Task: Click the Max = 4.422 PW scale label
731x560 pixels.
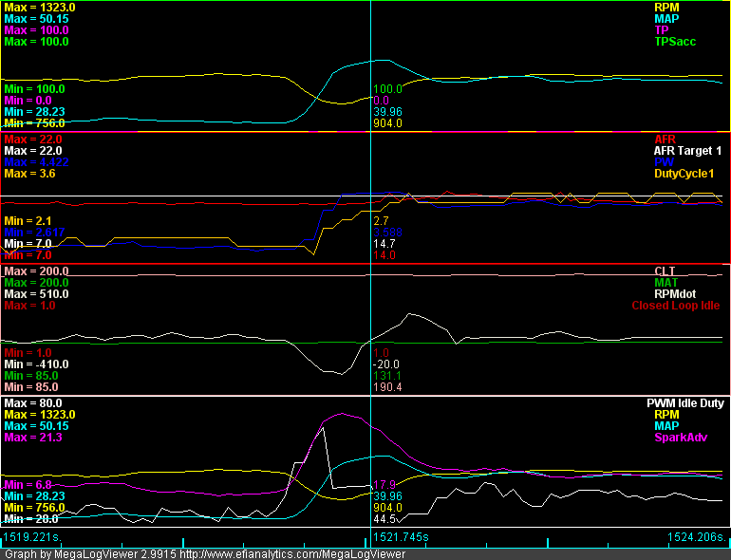Action: (x=36, y=162)
